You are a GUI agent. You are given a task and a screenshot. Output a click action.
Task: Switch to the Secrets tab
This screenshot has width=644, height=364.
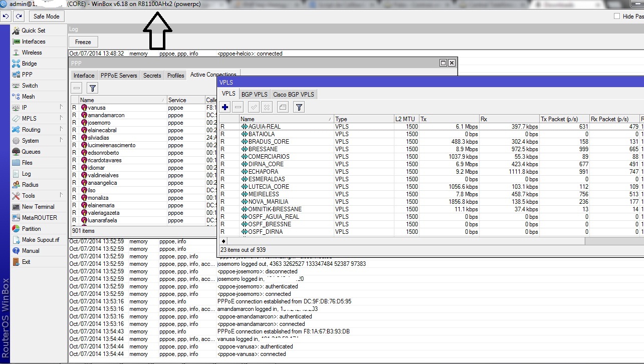coord(152,76)
